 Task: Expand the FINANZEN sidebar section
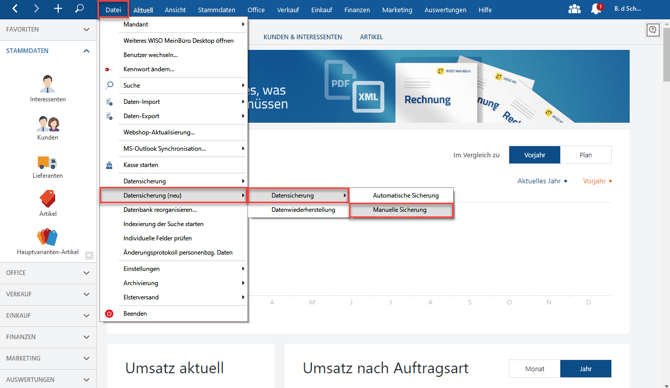(x=48, y=337)
